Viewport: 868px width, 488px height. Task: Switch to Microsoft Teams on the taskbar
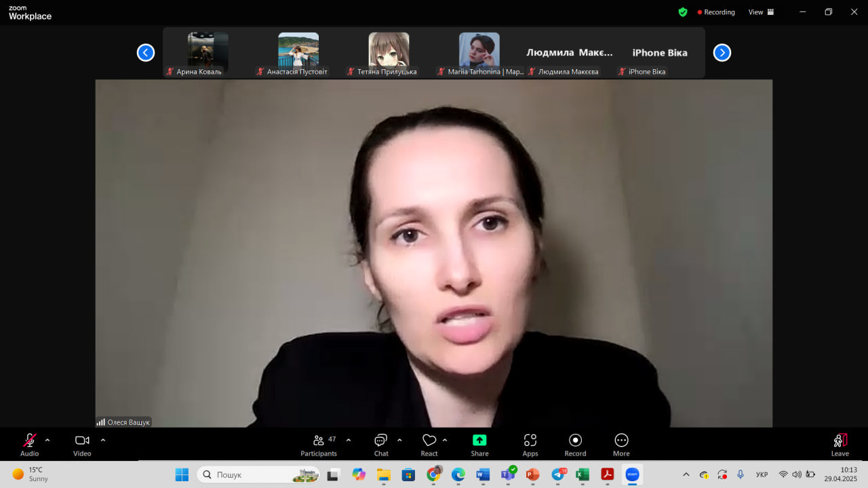pyautogui.click(x=508, y=474)
